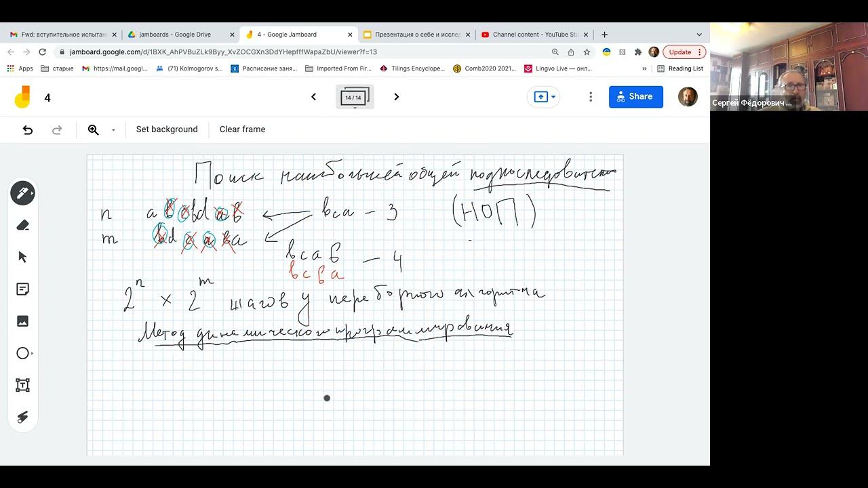Open the Apps bookmarks shortcut
Screen dimensions: 868x488
20,68
